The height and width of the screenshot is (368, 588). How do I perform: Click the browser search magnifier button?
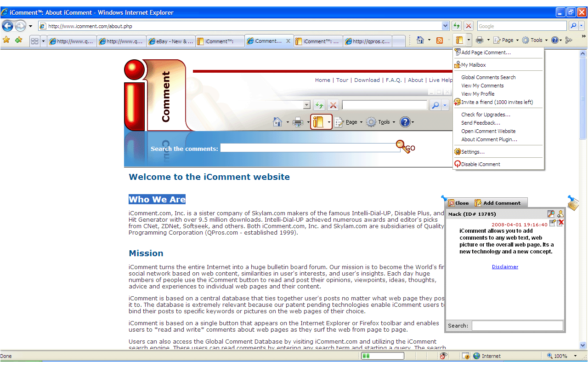pyautogui.click(x=573, y=26)
